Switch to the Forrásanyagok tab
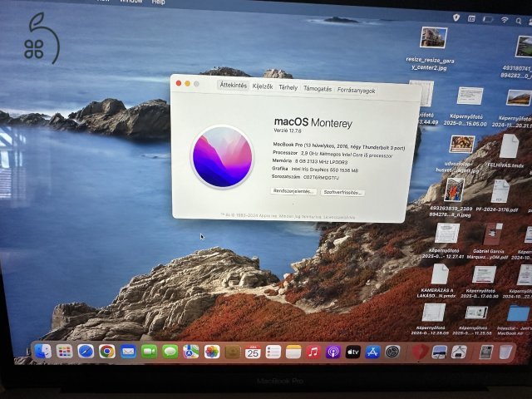This screenshot has height=399, width=532. (x=357, y=91)
